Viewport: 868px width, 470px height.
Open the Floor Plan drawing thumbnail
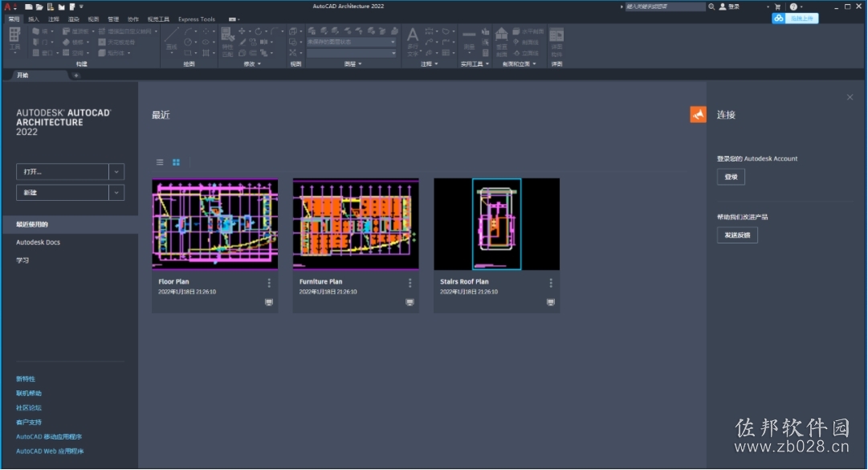(214, 224)
